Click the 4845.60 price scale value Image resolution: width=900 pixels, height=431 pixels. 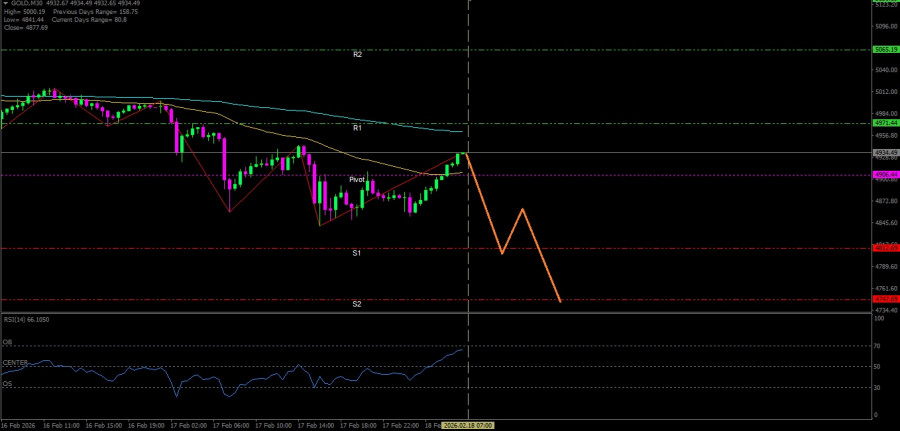[x=885, y=223]
